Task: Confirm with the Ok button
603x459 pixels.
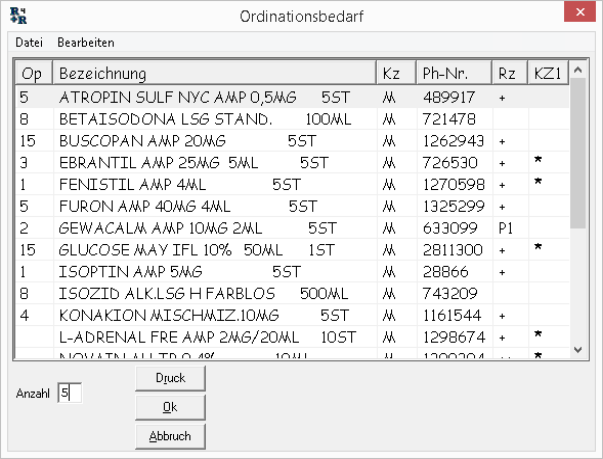Action: pos(170,407)
